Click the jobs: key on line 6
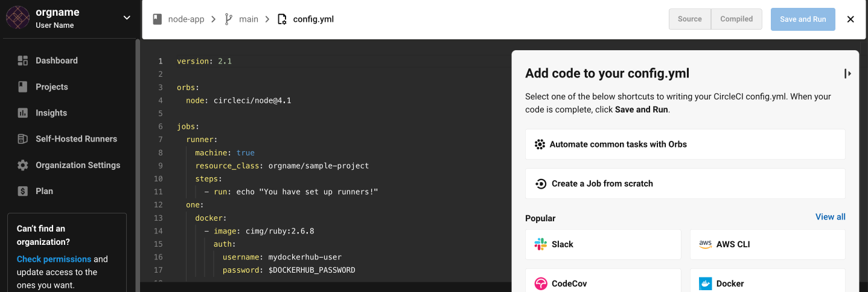 pyautogui.click(x=188, y=126)
